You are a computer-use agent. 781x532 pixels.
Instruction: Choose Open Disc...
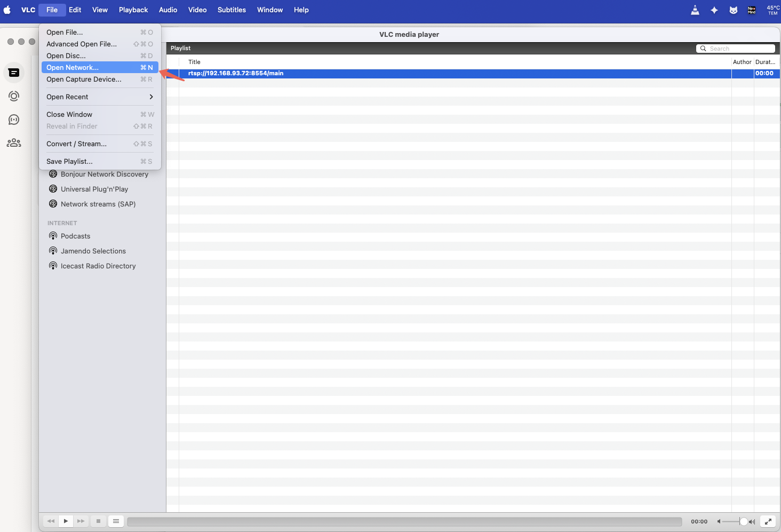tap(100, 55)
